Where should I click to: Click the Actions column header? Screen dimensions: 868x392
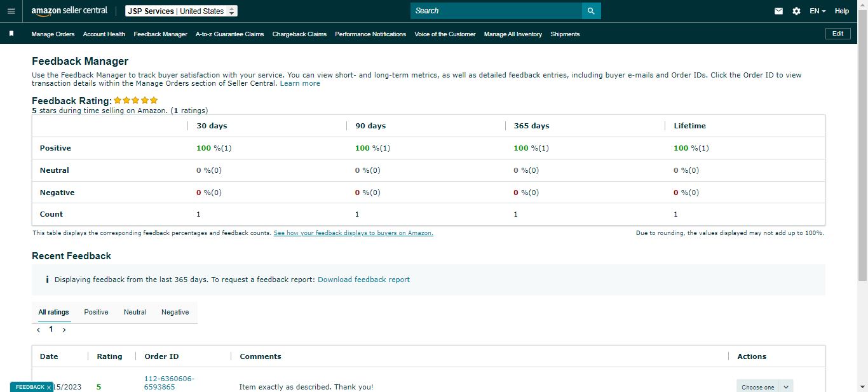tap(752, 356)
